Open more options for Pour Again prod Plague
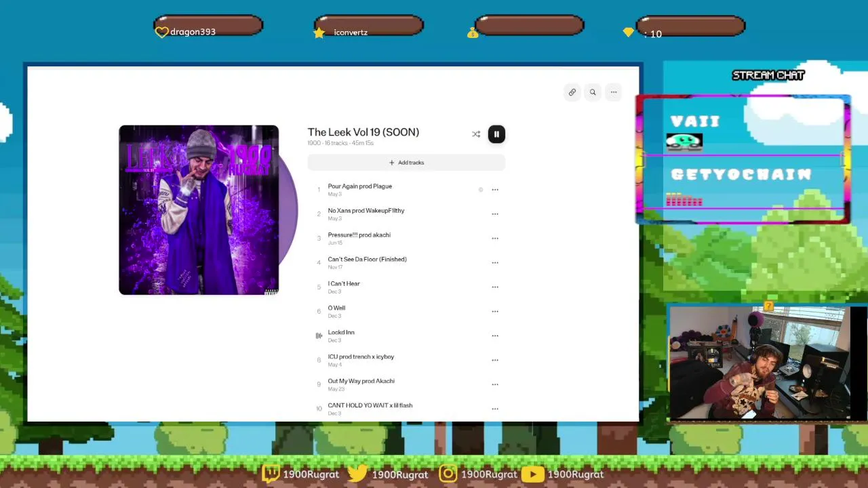868x488 pixels. [x=495, y=190]
